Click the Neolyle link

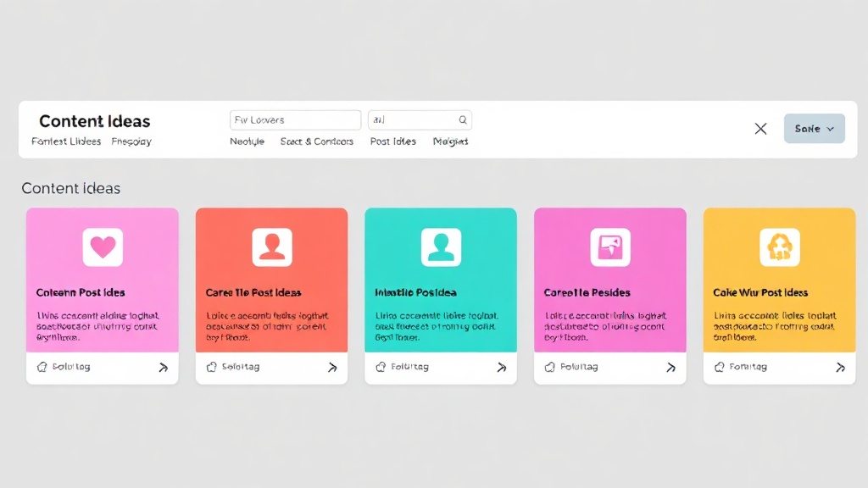point(247,141)
